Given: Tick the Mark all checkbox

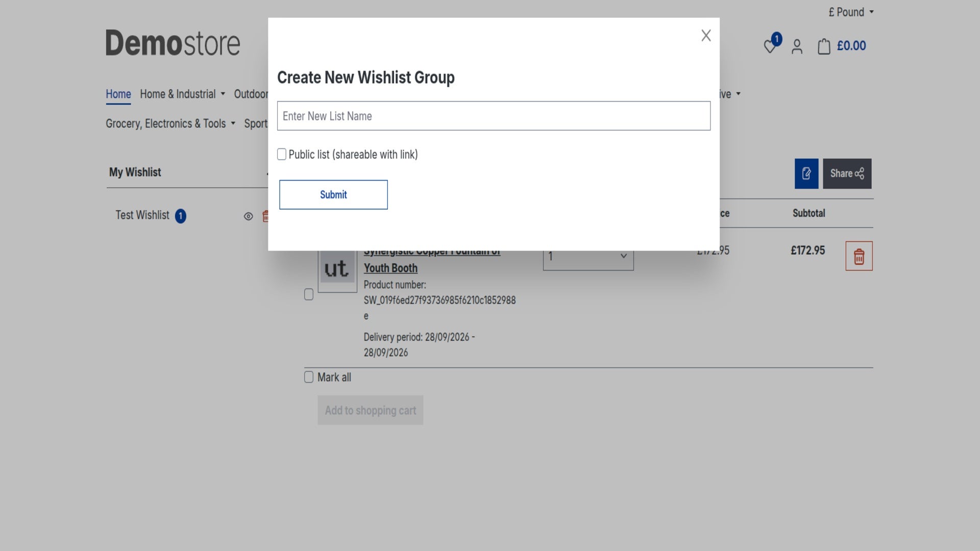Looking at the screenshot, I should (x=309, y=377).
